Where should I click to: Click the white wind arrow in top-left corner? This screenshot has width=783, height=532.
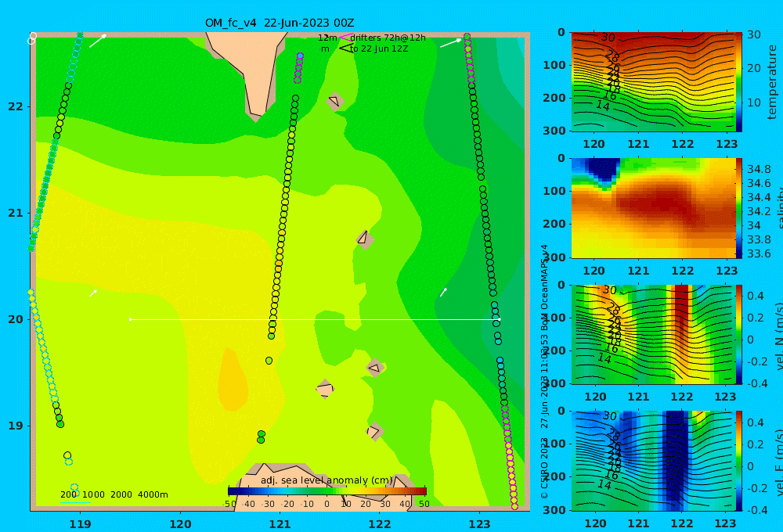pos(98,41)
